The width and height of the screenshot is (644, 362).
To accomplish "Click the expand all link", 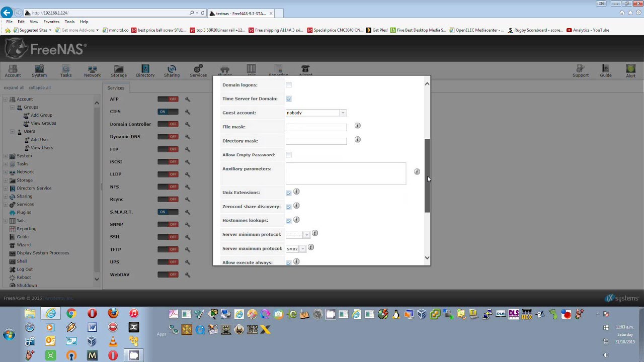I will (14, 87).
